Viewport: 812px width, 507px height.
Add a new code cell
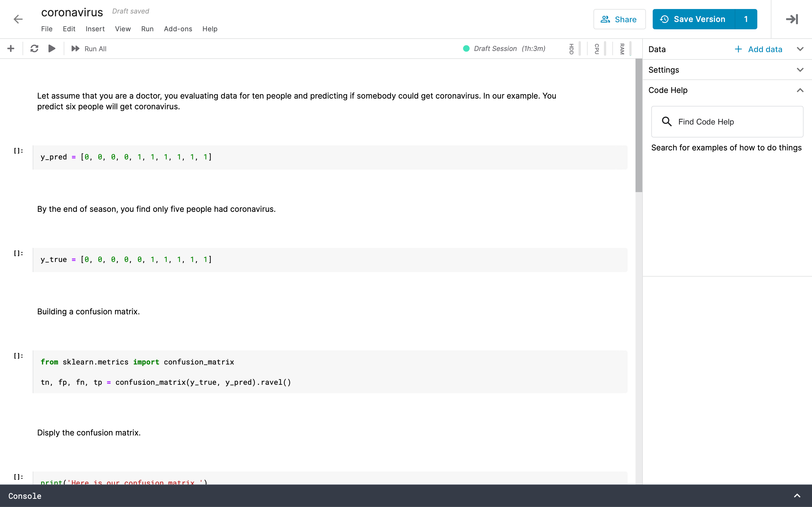(x=10, y=48)
